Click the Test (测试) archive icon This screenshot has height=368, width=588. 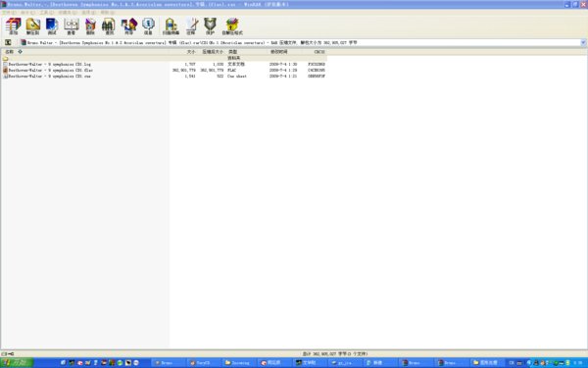(x=52, y=26)
